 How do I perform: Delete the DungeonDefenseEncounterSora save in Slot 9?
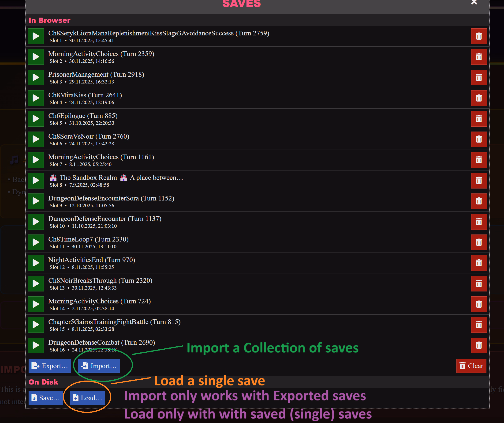pyautogui.click(x=478, y=201)
